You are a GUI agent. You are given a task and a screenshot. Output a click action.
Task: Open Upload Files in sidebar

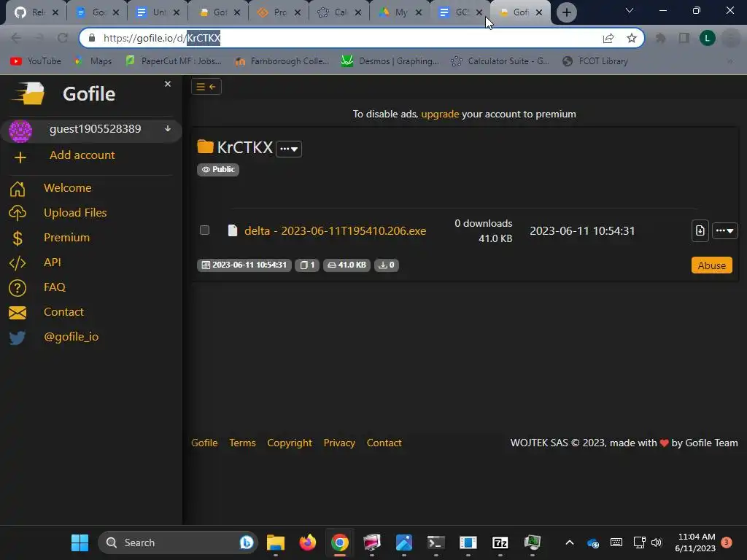[x=75, y=212]
